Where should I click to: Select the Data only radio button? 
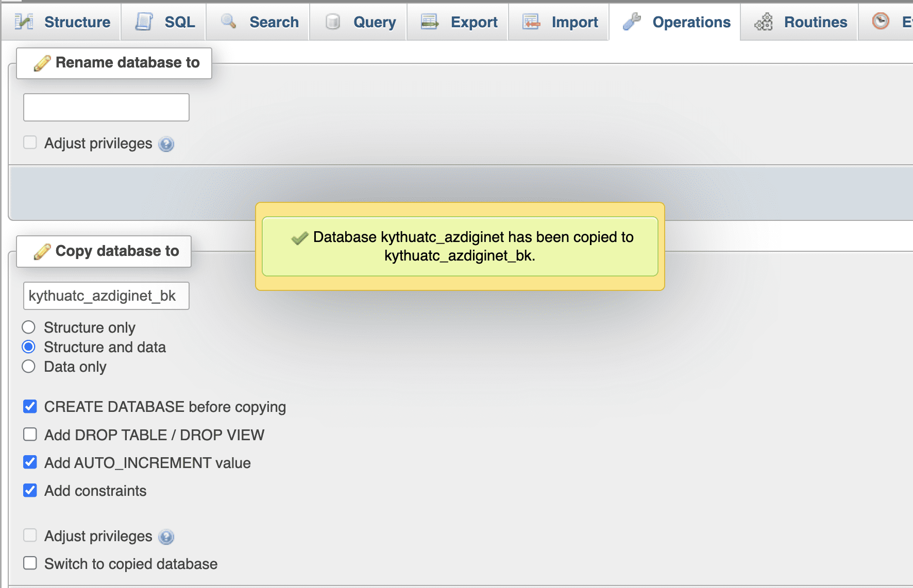[29, 366]
